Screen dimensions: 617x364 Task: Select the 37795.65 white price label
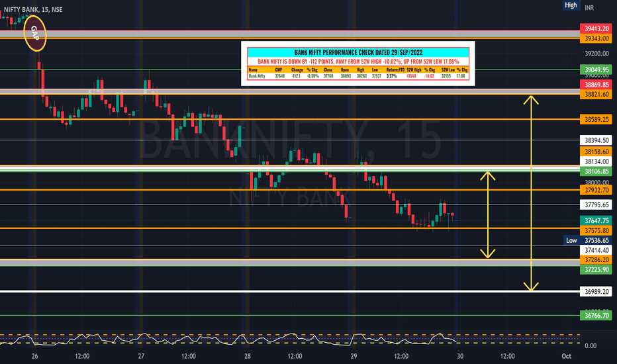596,205
